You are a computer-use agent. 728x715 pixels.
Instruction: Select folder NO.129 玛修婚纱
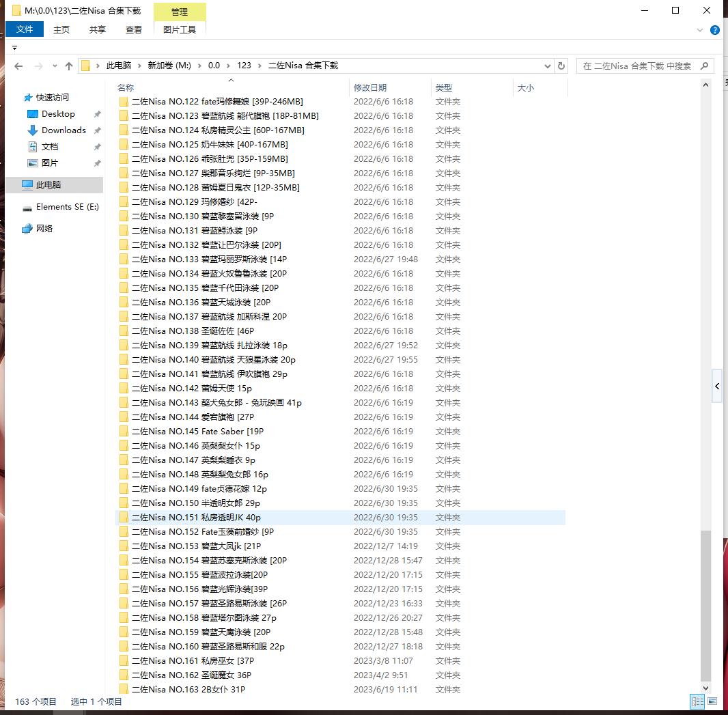(340, 202)
